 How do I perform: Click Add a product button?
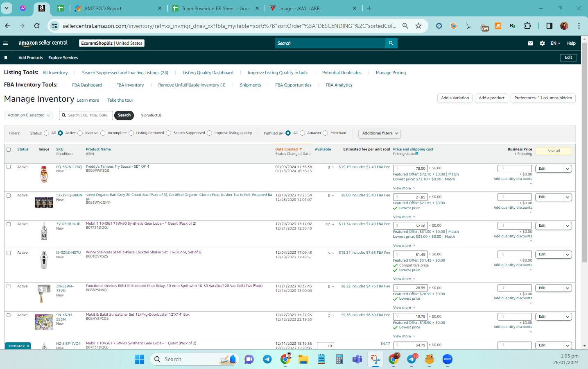tap(491, 98)
